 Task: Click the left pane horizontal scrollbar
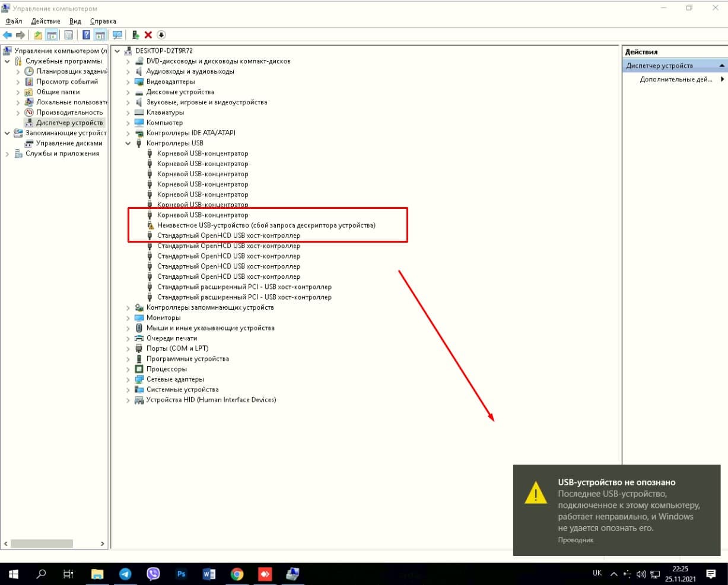tap(42, 543)
